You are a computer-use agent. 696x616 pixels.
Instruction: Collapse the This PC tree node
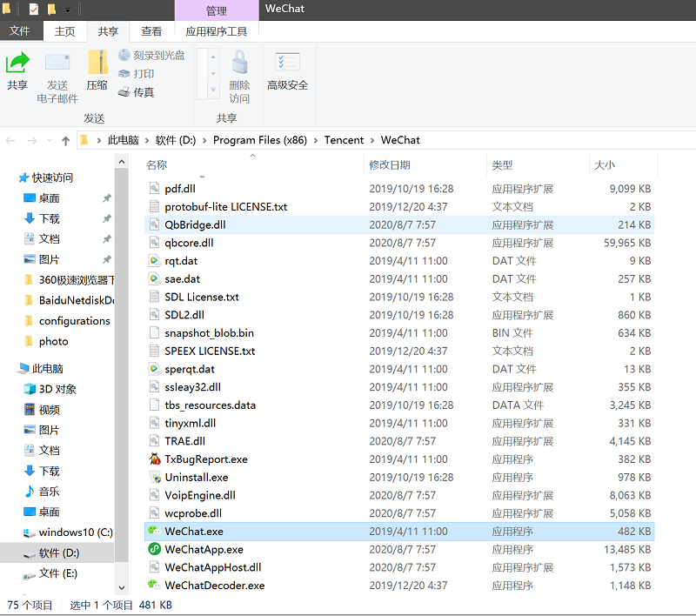coord(11,369)
